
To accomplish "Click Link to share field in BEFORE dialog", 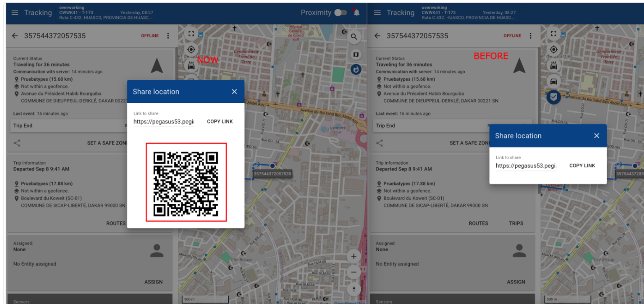I will pyautogui.click(x=526, y=166).
